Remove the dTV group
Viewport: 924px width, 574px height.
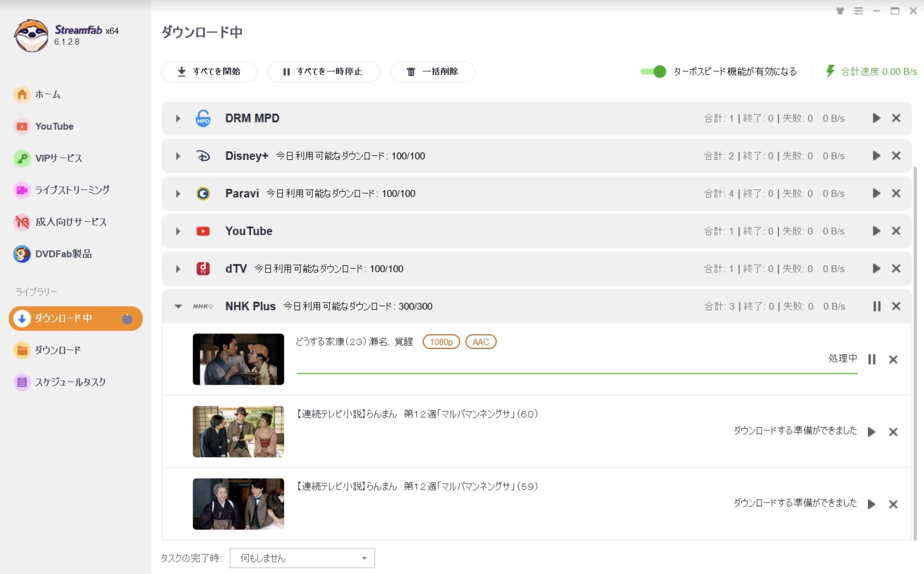pos(896,268)
